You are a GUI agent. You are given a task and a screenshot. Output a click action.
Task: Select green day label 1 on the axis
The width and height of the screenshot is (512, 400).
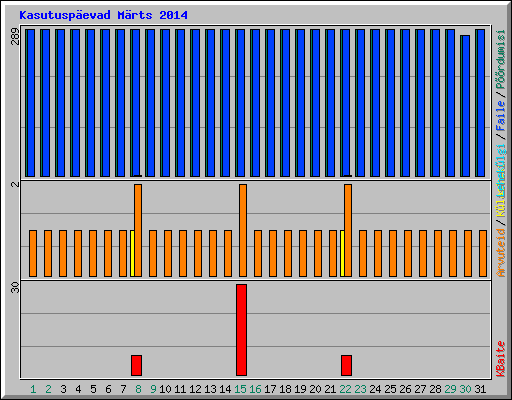tap(33, 389)
